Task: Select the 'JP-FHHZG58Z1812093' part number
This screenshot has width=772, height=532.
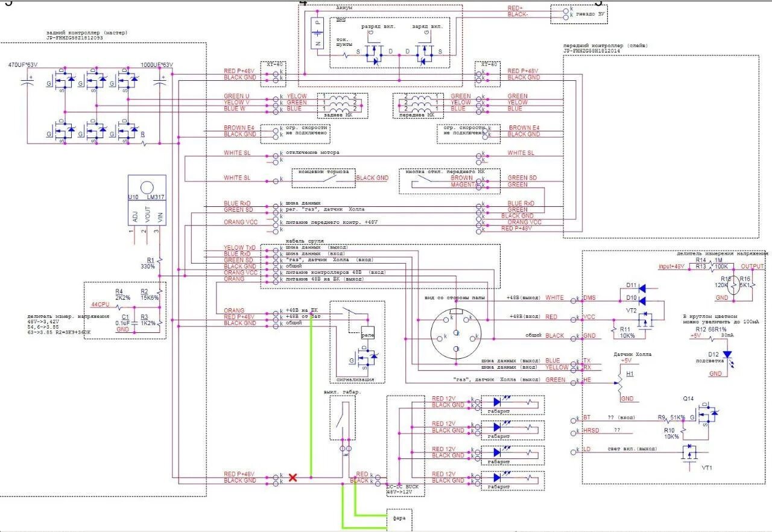Action: [74, 37]
